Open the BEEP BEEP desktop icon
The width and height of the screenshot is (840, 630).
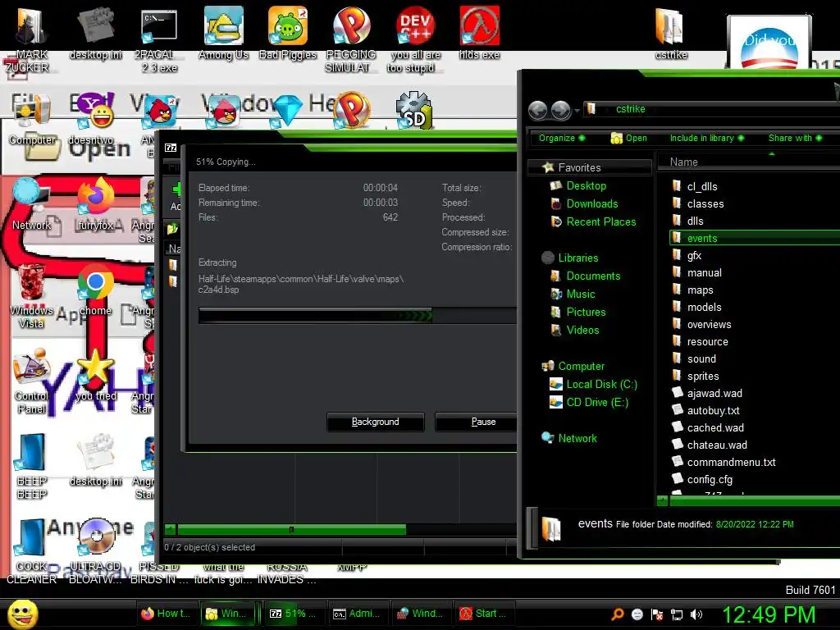pyautogui.click(x=31, y=467)
